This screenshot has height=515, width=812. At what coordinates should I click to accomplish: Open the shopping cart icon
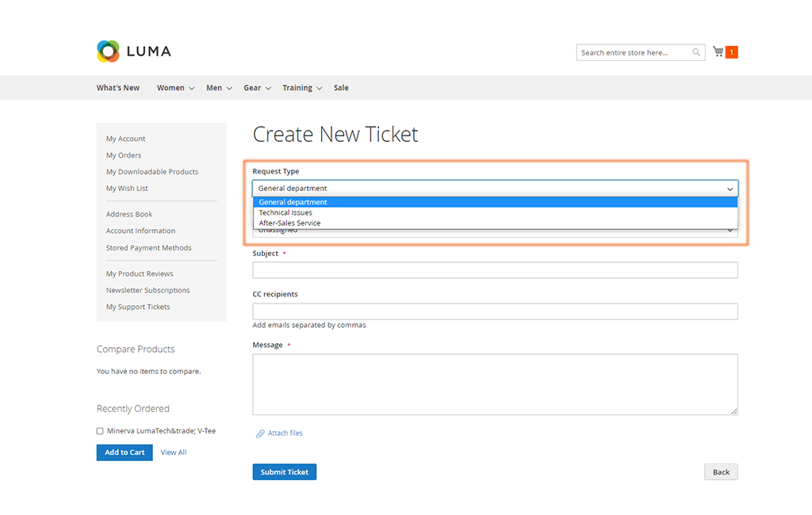(718, 51)
